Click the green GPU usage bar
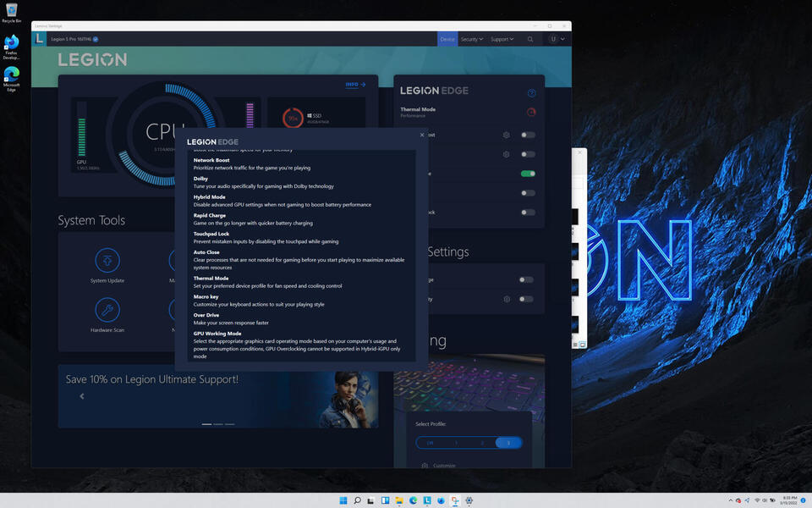Screen dimensions: 812x508 pos(81,136)
